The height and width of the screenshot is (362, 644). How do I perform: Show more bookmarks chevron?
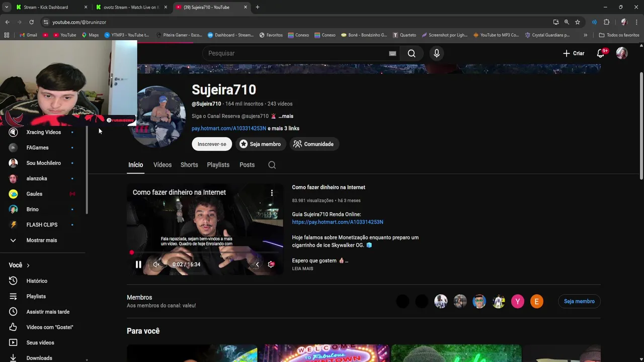pyautogui.click(x=585, y=35)
